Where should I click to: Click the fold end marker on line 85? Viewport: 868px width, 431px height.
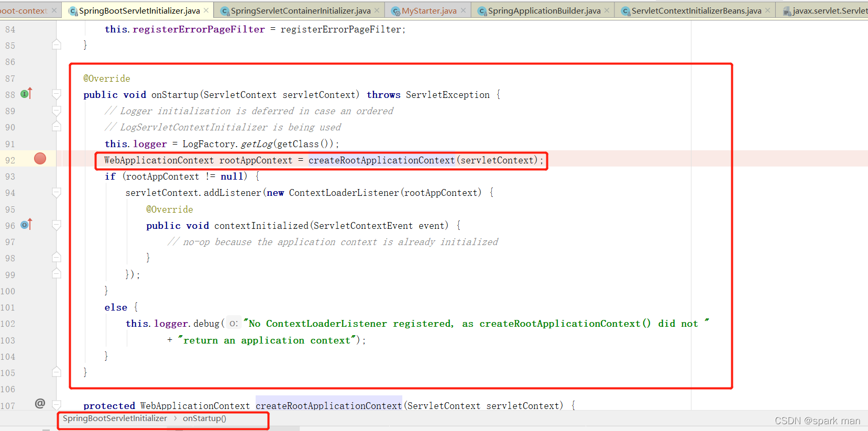(x=57, y=45)
